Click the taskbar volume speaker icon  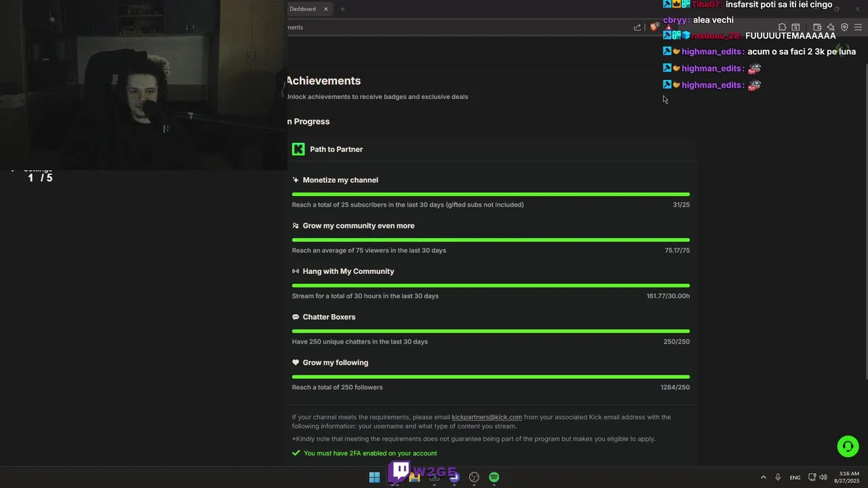tap(823, 477)
